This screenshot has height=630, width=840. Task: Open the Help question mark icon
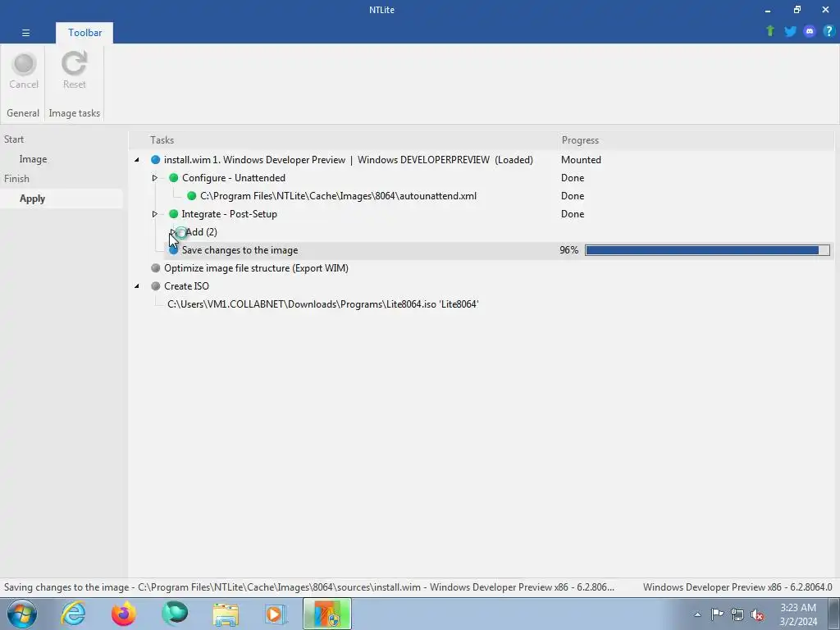pos(829,31)
